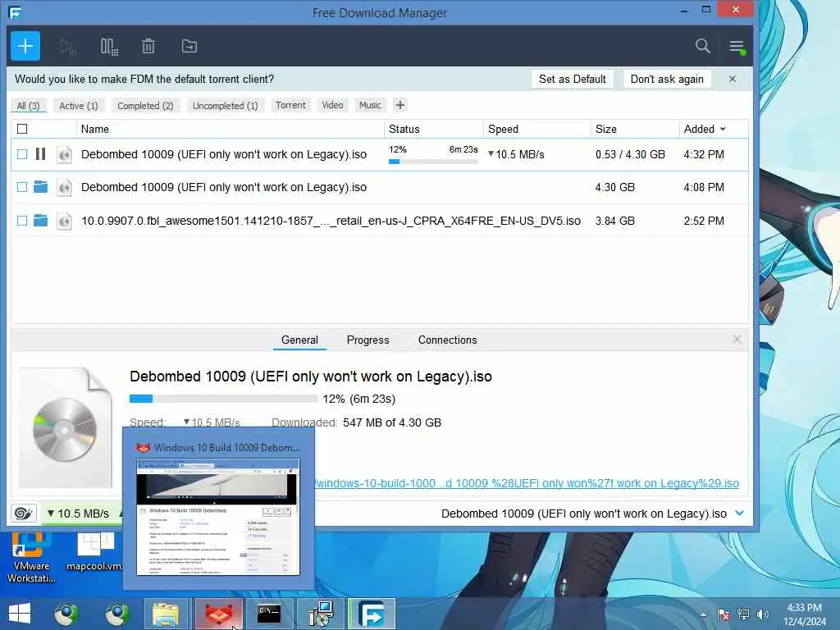The width and height of the screenshot is (840, 630).
Task: Open command prompt taskbar icon
Action: (268, 614)
